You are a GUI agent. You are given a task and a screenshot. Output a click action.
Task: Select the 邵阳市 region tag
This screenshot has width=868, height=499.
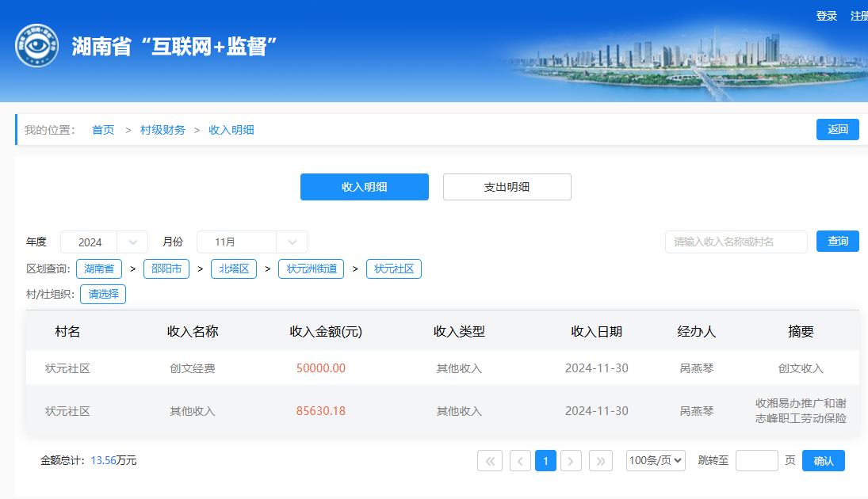pos(166,269)
